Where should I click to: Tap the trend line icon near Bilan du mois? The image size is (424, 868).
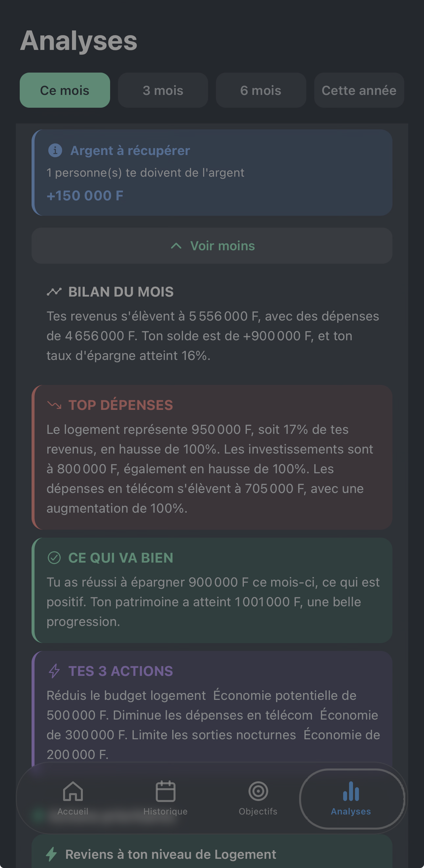click(x=54, y=291)
